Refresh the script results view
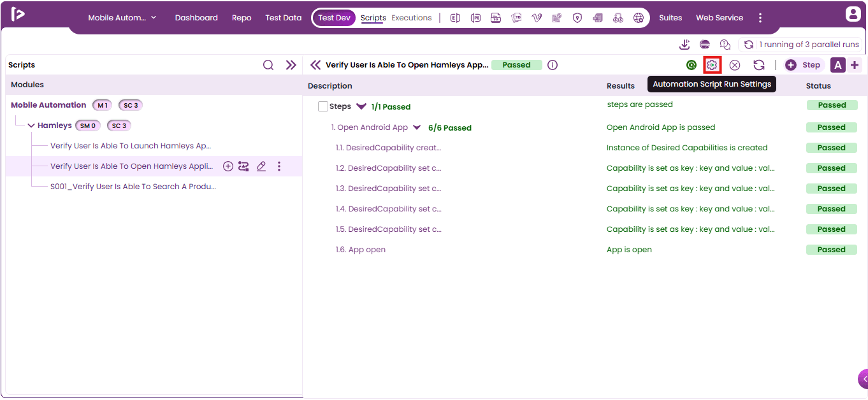 [759, 65]
